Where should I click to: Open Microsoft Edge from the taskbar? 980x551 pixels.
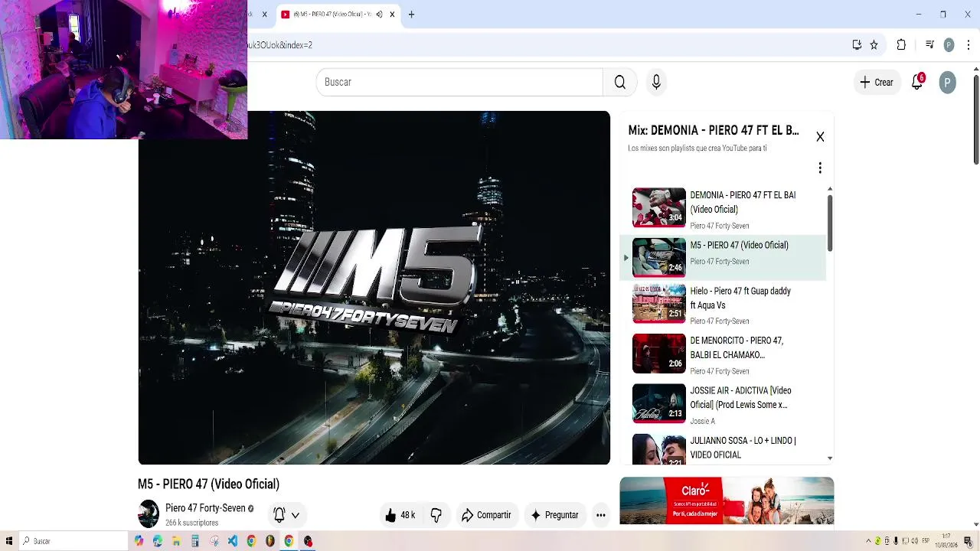pyautogui.click(x=158, y=541)
